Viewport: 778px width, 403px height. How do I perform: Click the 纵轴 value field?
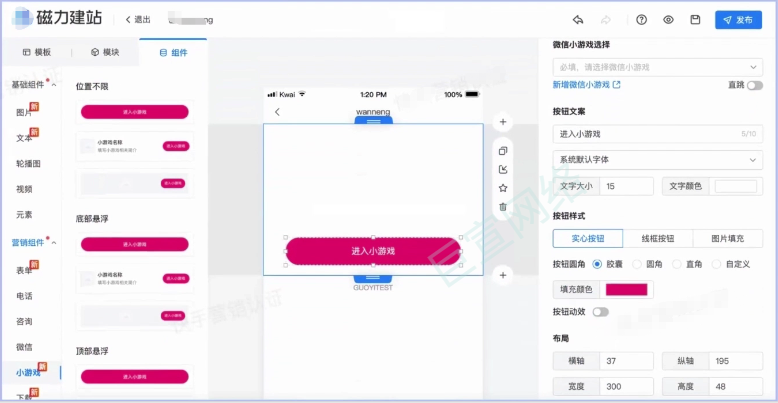[735, 361]
